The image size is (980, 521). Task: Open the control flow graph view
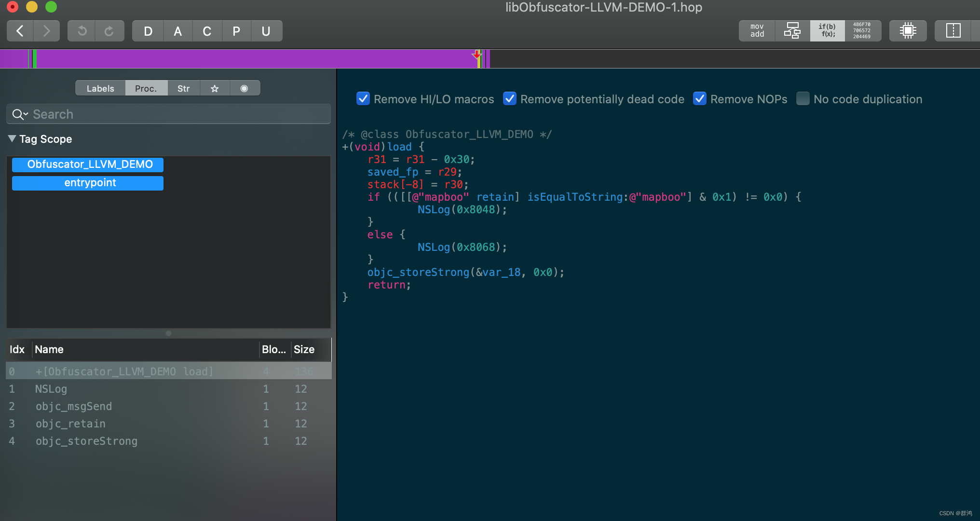792,31
